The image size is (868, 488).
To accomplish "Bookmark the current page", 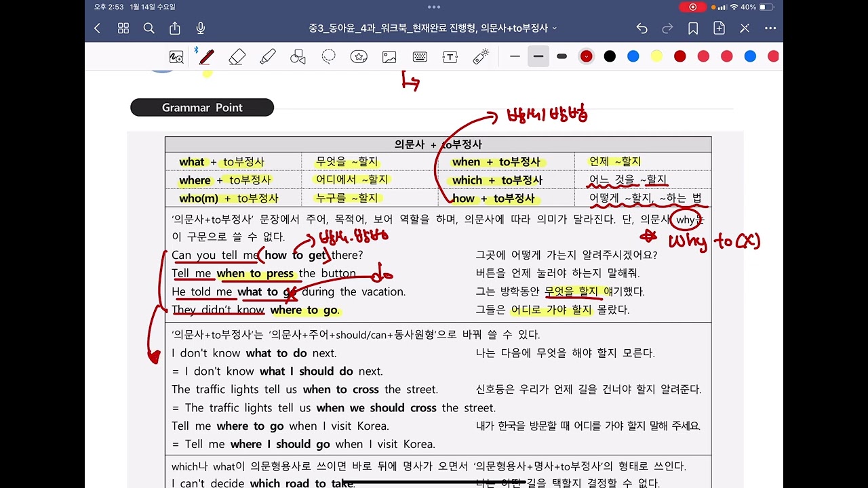I will (693, 28).
